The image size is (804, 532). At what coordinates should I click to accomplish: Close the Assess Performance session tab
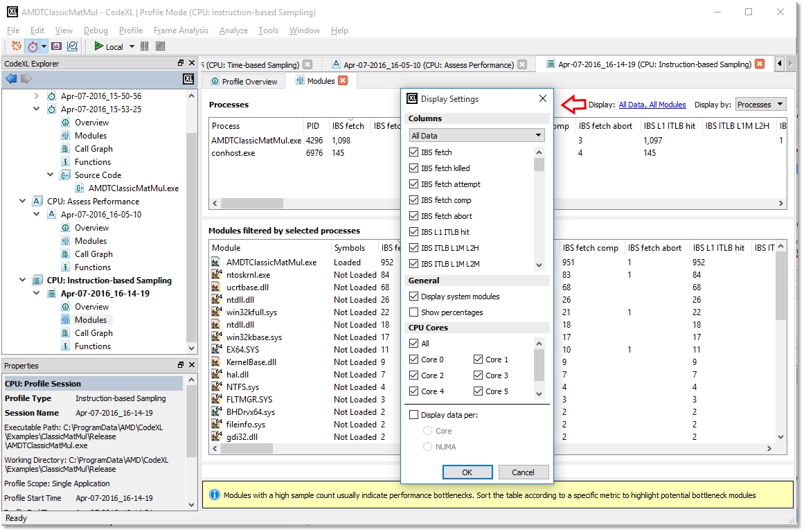(x=522, y=64)
